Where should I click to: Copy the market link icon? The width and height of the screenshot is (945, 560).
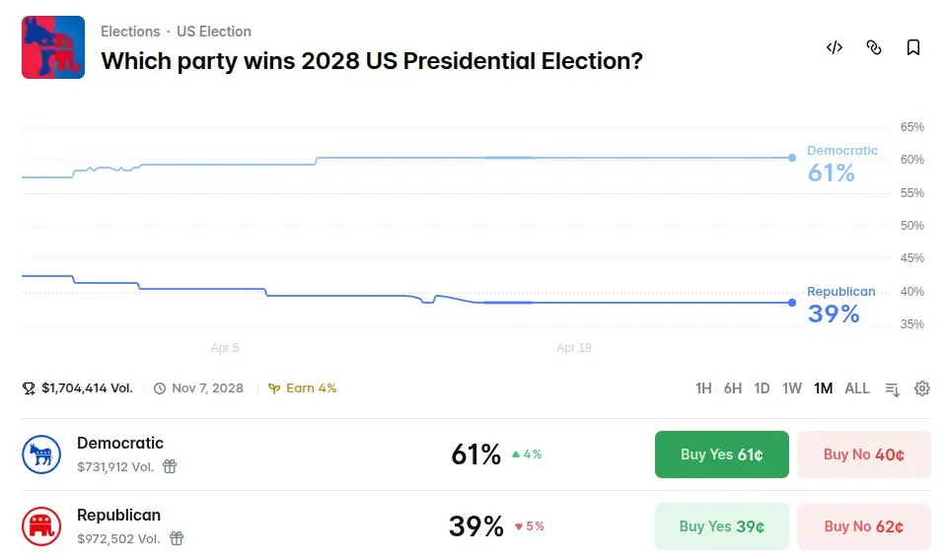(874, 47)
